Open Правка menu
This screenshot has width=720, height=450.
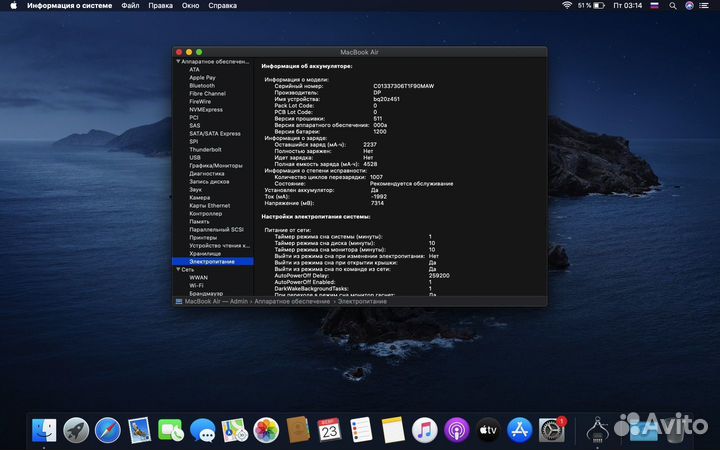click(x=160, y=6)
